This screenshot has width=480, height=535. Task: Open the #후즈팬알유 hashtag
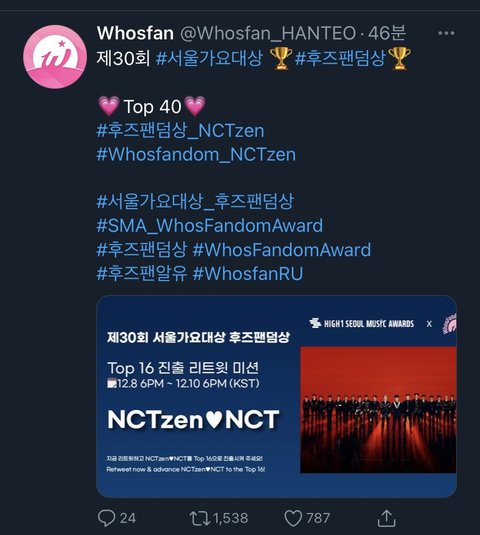tap(142, 274)
